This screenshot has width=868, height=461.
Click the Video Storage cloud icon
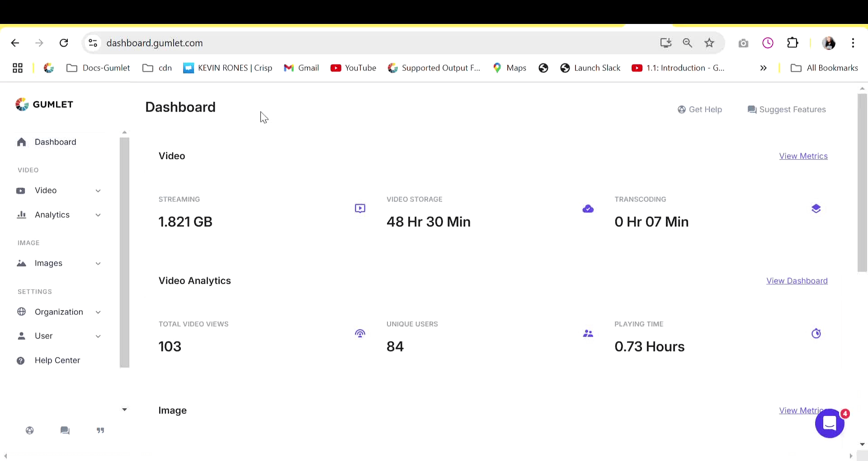tap(588, 208)
